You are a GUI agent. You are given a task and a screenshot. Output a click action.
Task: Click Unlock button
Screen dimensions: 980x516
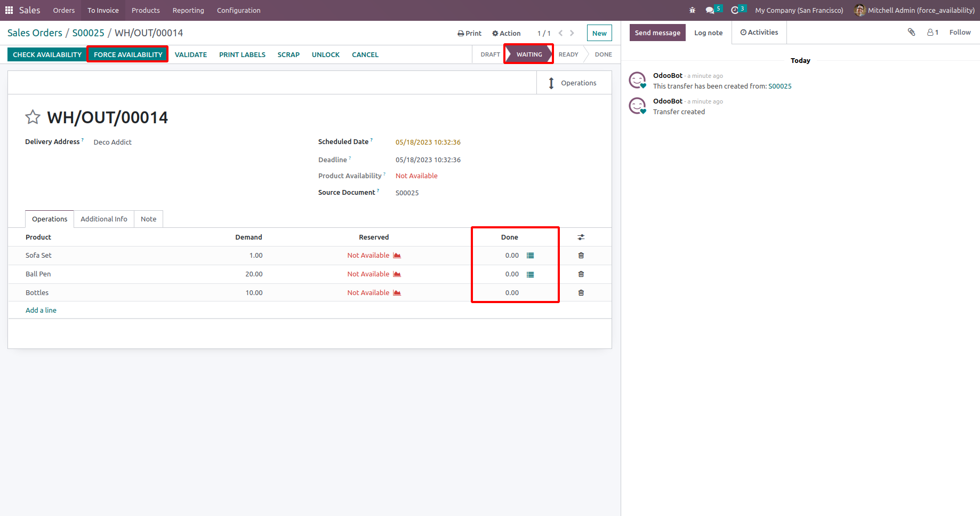tap(326, 54)
